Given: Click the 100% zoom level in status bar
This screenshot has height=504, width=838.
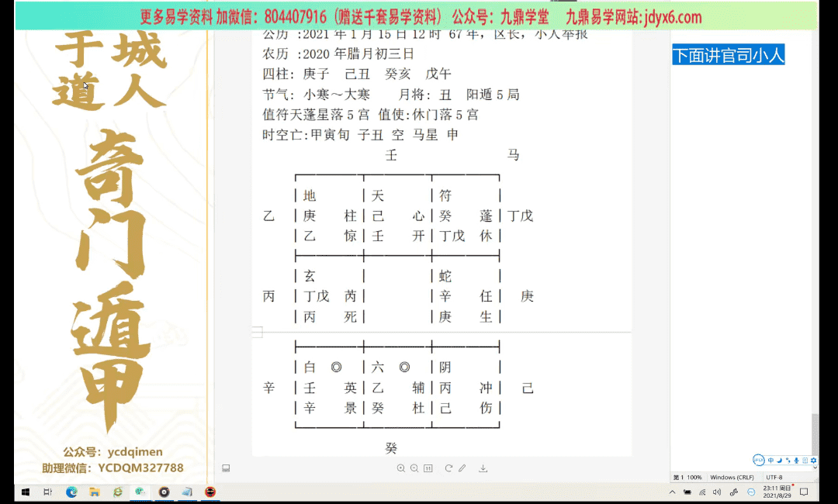Looking at the screenshot, I should (x=694, y=477).
